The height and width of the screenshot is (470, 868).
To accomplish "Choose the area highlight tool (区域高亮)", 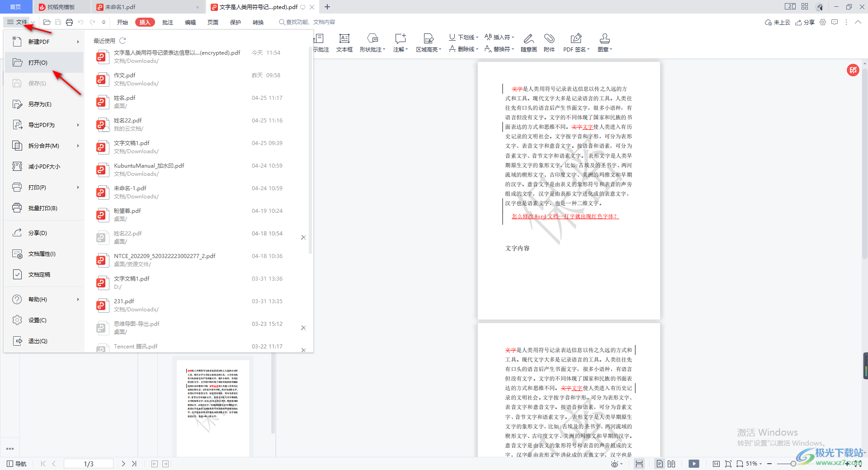I will [x=429, y=43].
